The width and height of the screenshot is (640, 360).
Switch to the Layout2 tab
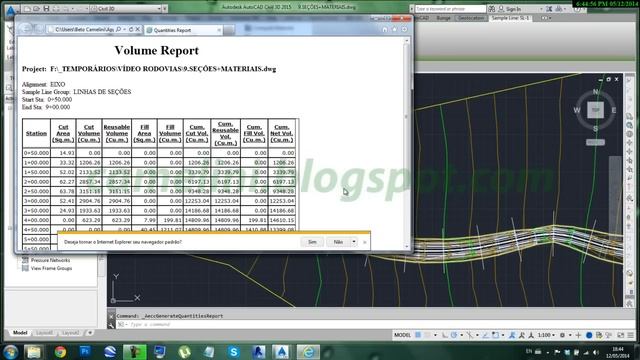point(70,333)
